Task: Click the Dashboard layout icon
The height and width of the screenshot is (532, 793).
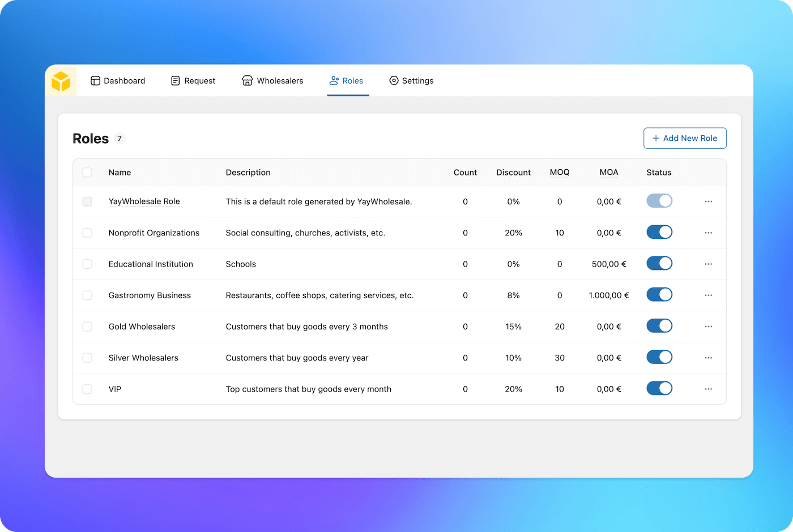Action: pos(95,81)
